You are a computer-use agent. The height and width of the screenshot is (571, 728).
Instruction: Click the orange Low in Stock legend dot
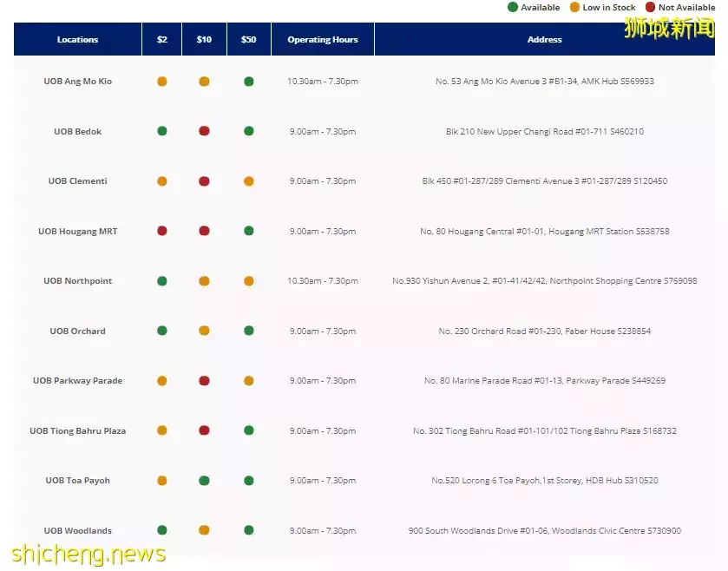pyautogui.click(x=574, y=7)
